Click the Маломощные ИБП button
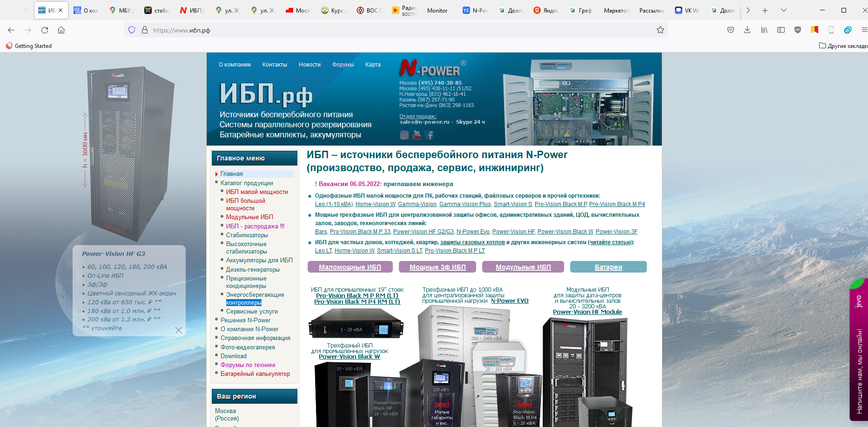Screen dimensions: 868x427 350,267
